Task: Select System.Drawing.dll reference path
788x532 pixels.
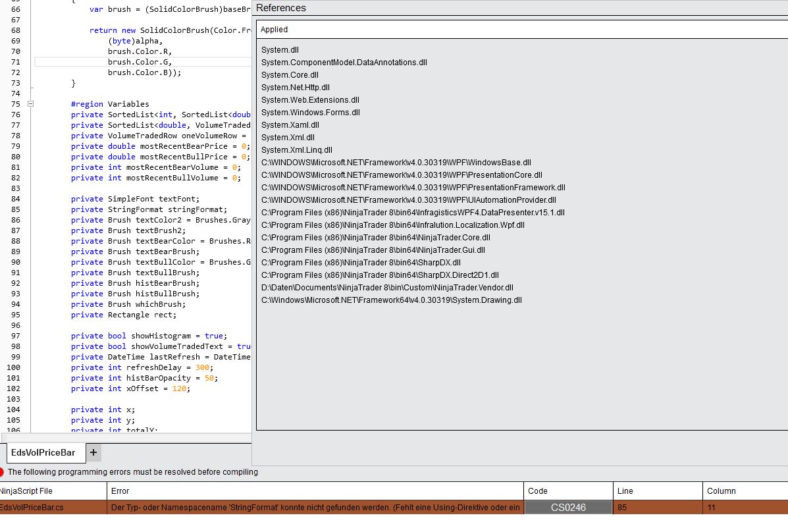Action: tap(392, 300)
